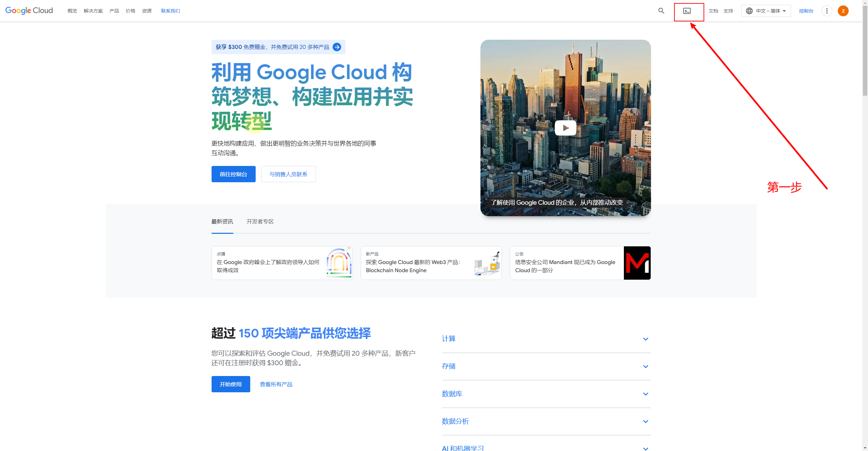Expand the 存储 category chevron
The height and width of the screenshot is (451, 868).
tap(646, 367)
